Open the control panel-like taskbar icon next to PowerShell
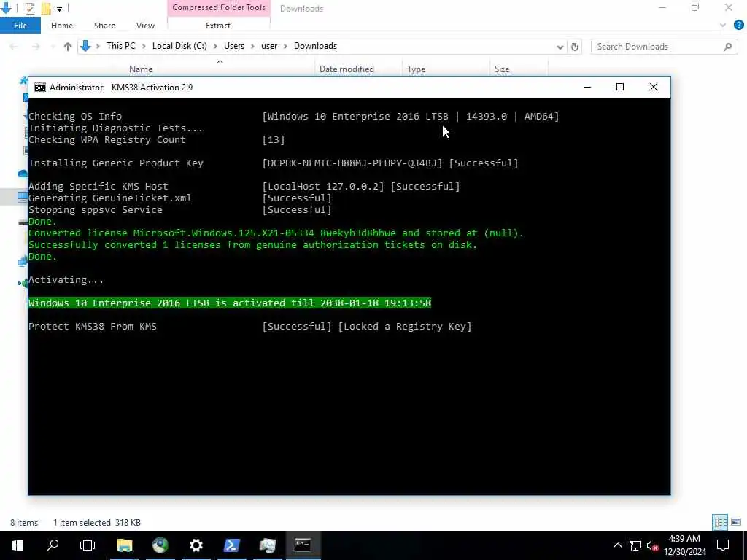The image size is (747, 560). click(267, 545)
